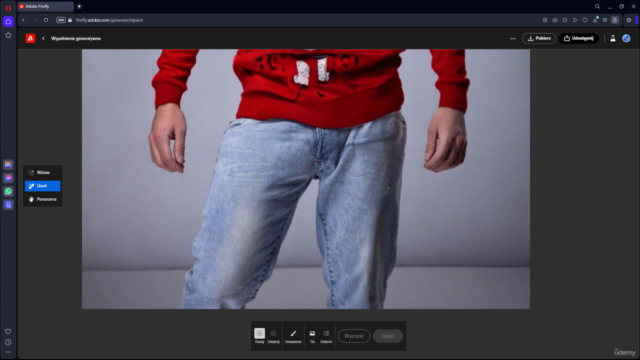This screenshot has height=360, width=640.
Task: Click the Pobierz (Download) button
Action: 539,38
